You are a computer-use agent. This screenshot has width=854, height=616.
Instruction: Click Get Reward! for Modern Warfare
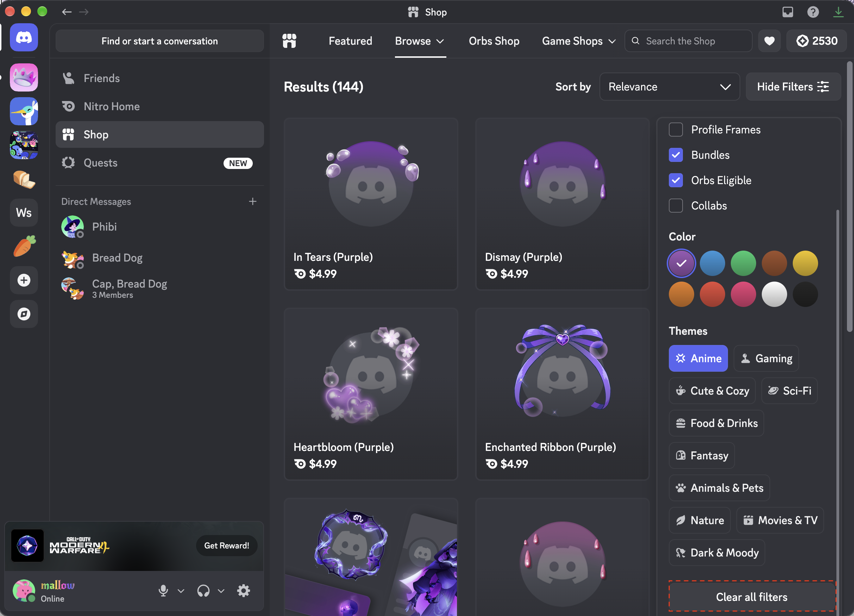[x=226, y=546]
